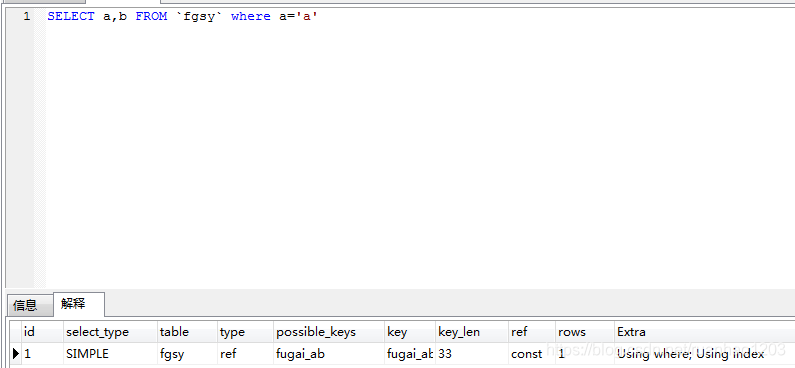Select the 解释 tab
The image size is (795, 368).
pos(79,304)
